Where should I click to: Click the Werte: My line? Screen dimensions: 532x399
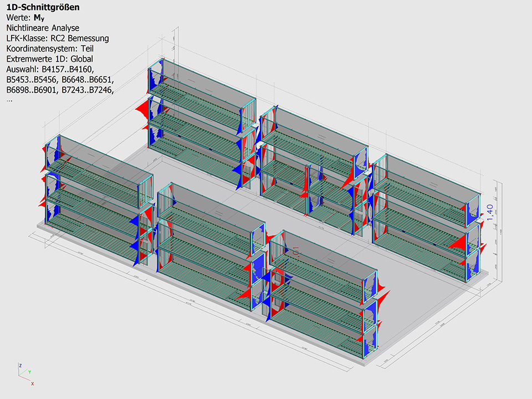tap(25, 18)
